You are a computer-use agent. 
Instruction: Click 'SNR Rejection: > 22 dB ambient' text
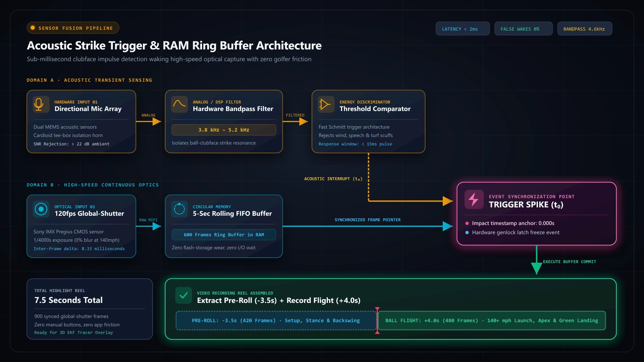point(71,144)
